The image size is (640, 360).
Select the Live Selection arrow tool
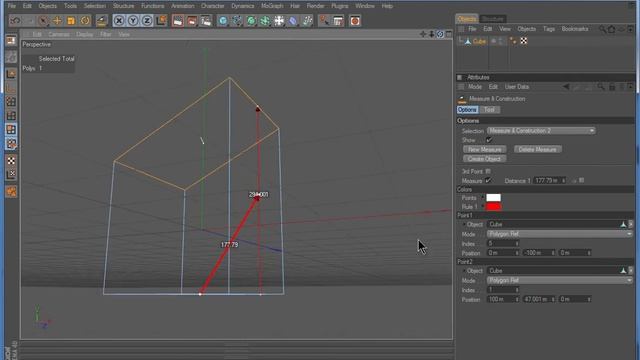pyautogui.click(x=43, y=20)
